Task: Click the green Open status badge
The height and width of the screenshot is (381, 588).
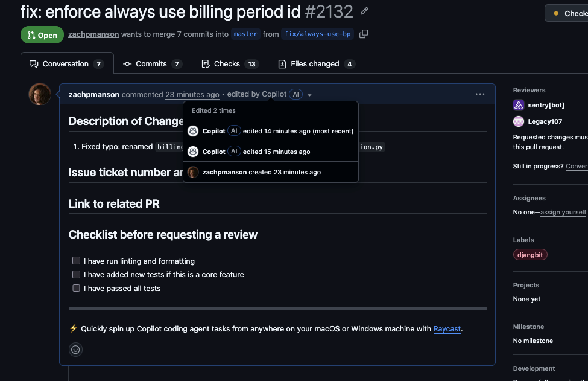Action: [42, 34]
